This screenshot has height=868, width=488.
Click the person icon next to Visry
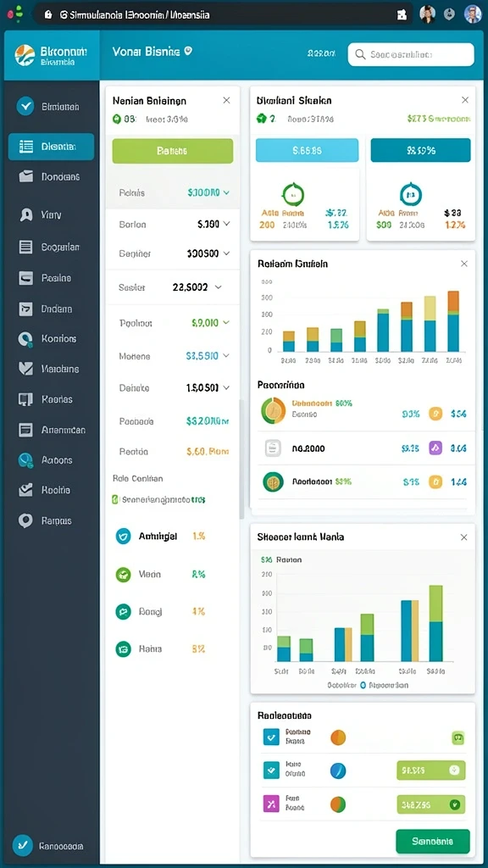[x=25, y=214]
